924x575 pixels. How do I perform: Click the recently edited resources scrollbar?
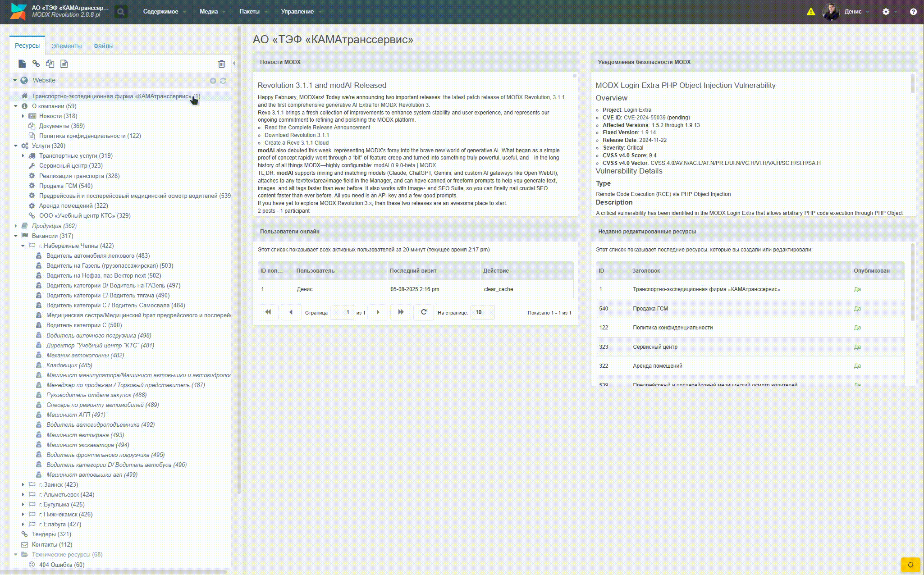point(913,282)
